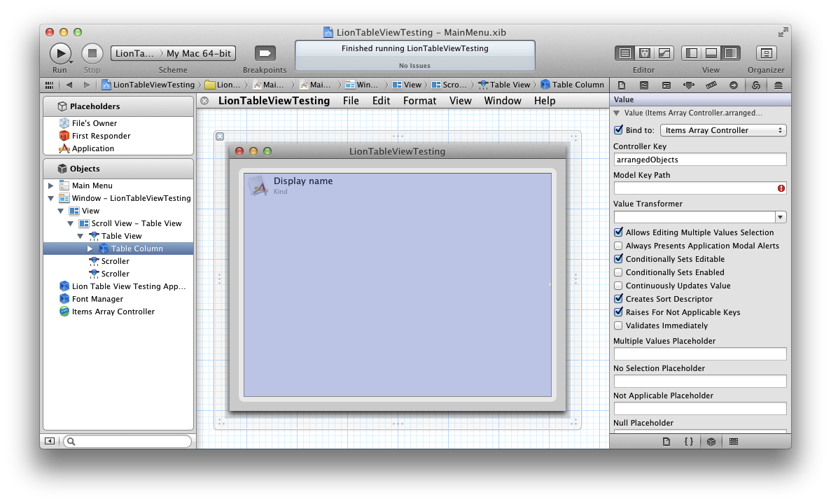Collapse the document outline with the bottom toggle

[x=49, y=441]
